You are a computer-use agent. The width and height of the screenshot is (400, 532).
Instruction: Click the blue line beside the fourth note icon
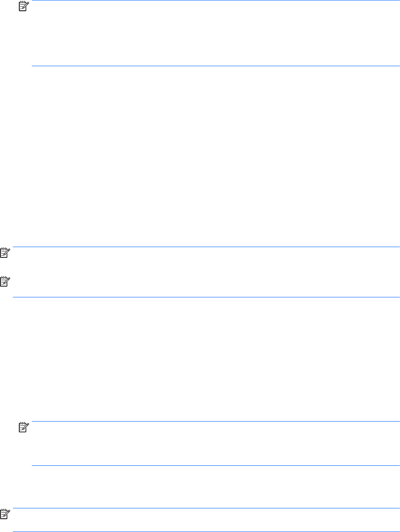click(215, 422)
